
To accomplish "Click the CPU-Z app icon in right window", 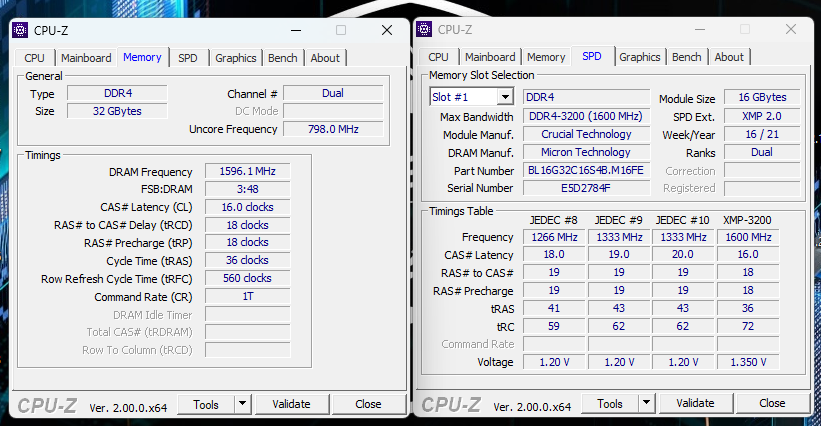I will 424,29.
